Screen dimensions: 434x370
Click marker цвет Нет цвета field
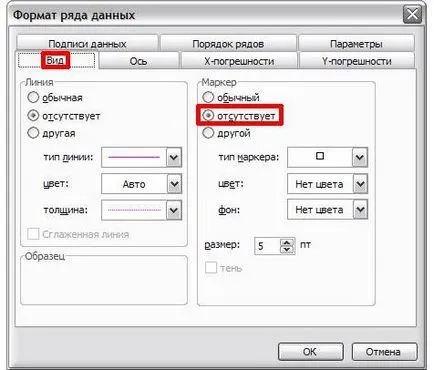(x=320, y=184)
